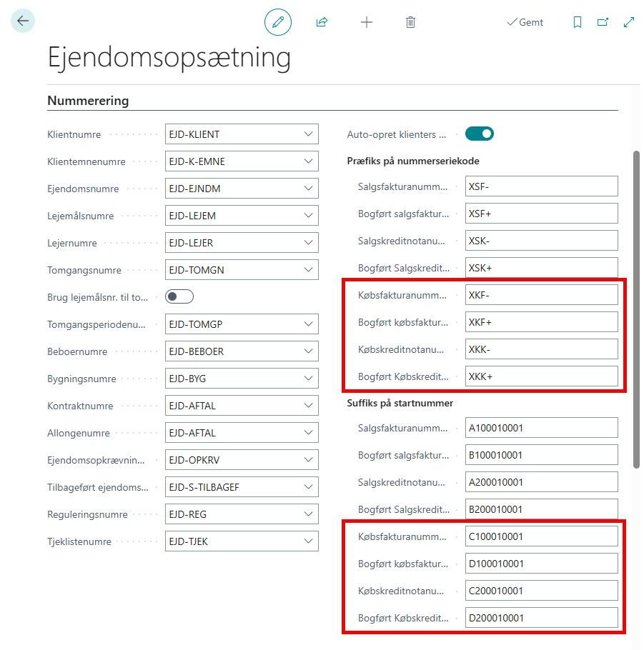
Task: Click the bookmark icon
Action: [x=578, y=22]
